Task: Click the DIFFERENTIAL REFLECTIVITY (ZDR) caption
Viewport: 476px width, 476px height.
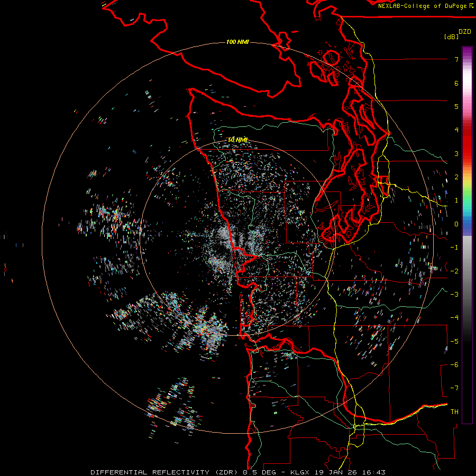Action: [165, 472]
